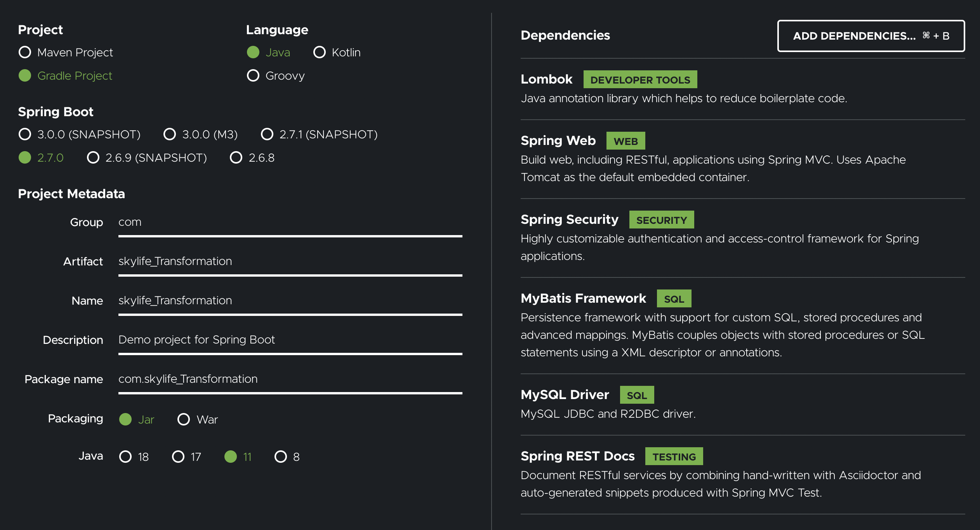Screen dimensions: 980x530
Task: Edit the Description field
Action: click(x=290, y=340)
